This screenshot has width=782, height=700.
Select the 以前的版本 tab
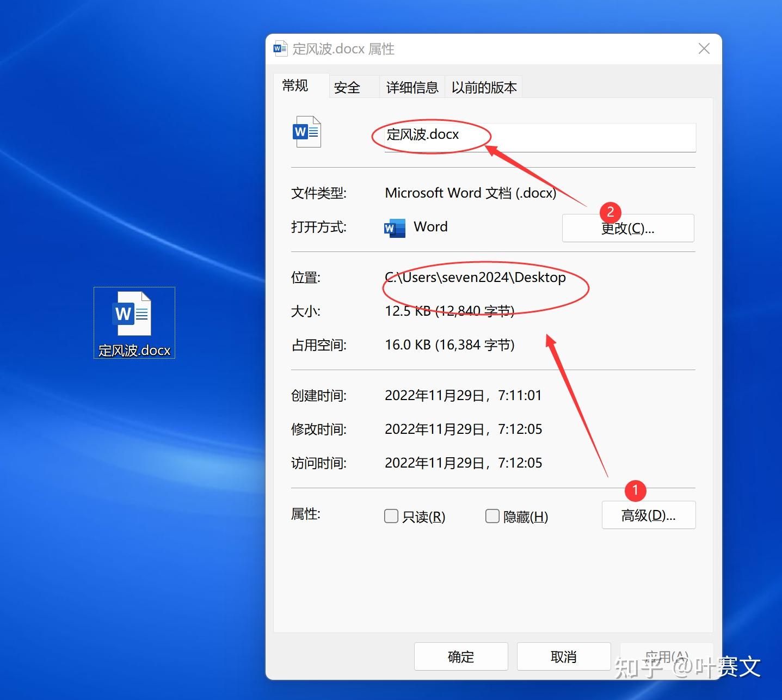(483, 87)
